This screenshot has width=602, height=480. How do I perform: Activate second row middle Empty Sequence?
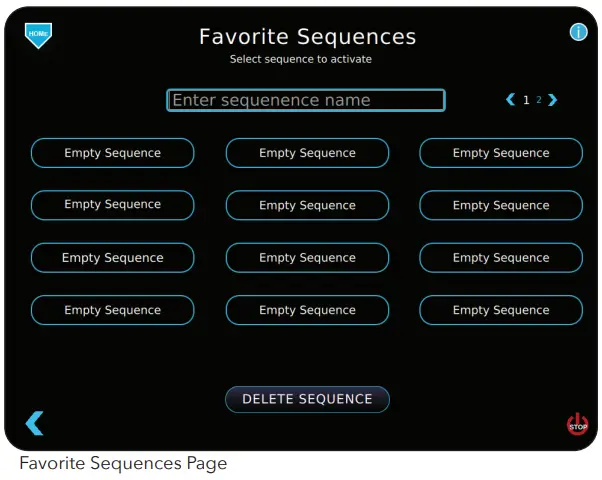click(307, 205)
